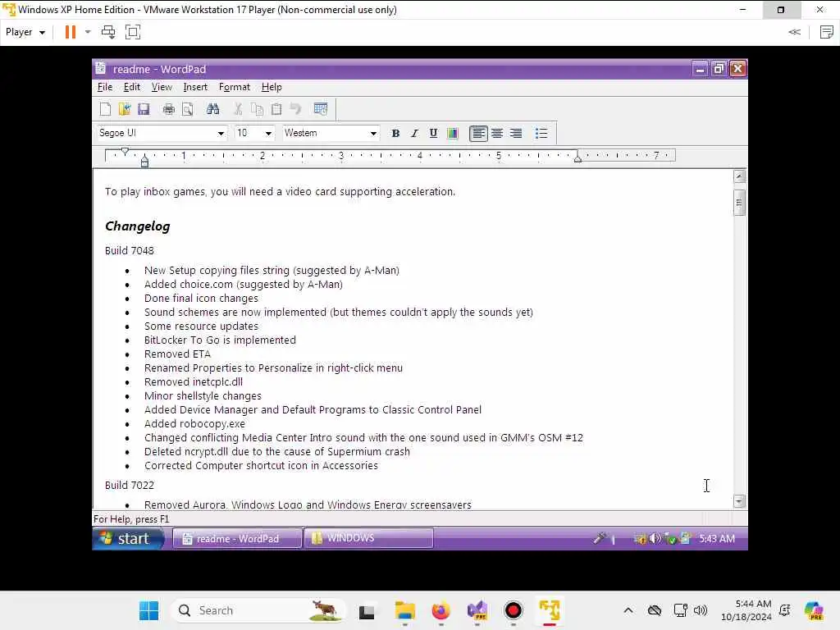This screenshot has width=840, height=630.
Task: Open the Insert menu
Action: 195,87
